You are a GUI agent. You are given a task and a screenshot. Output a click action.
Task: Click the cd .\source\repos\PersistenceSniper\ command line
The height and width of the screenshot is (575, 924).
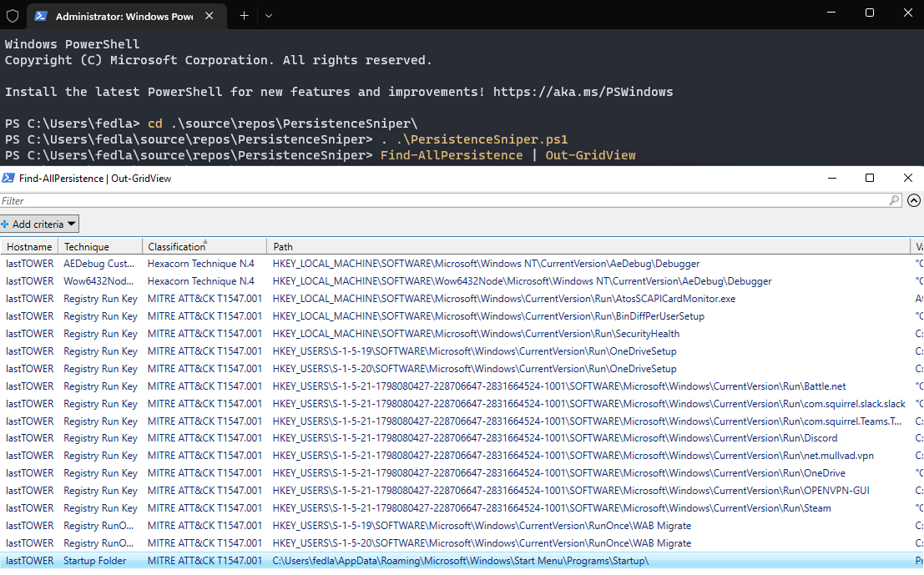(x=282, y=124)
